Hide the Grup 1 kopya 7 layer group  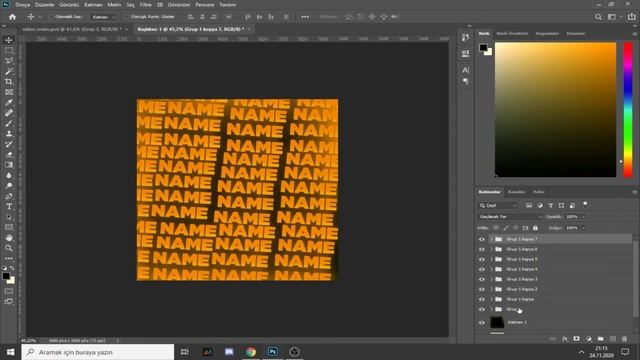[482, 239]
